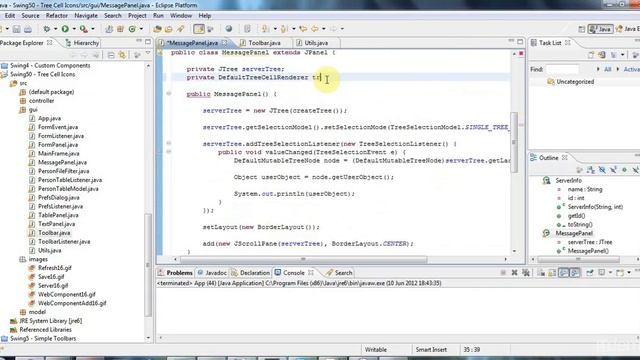Open Package Explorer view menu triangle
This screenshot has height=360, width=640.
148,54
